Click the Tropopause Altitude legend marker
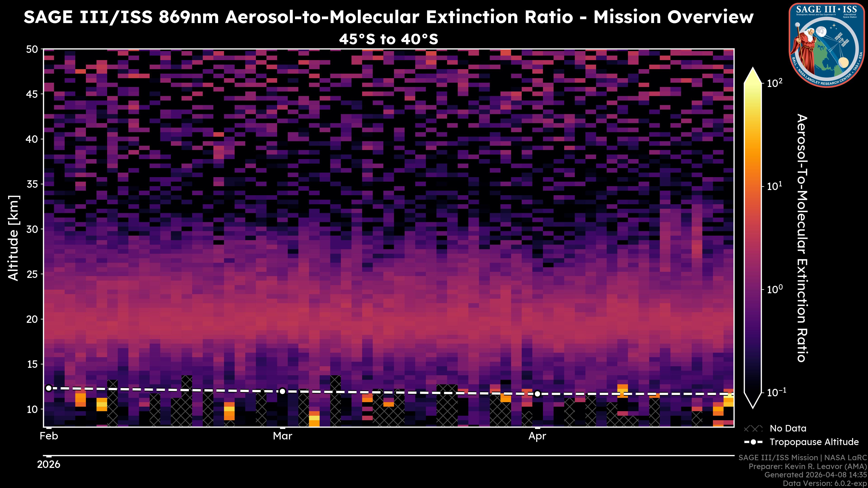868x488 pixels. (x=753, y=442)
